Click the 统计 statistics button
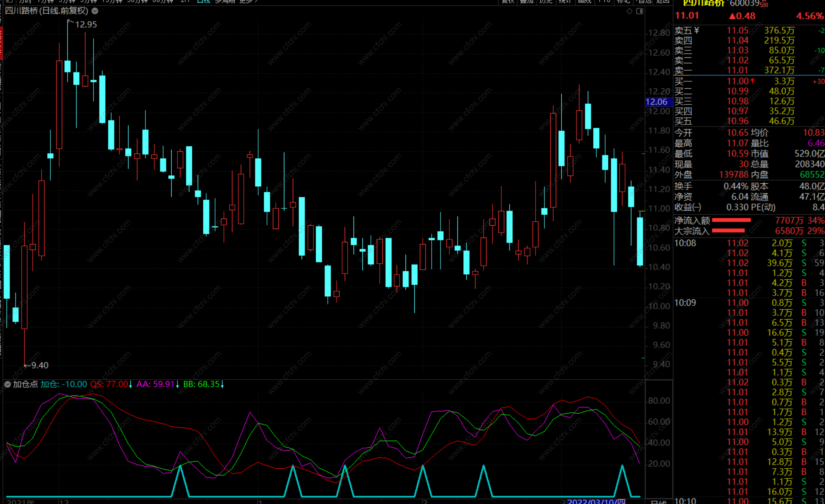825x504 pixels. pos(565,1)
